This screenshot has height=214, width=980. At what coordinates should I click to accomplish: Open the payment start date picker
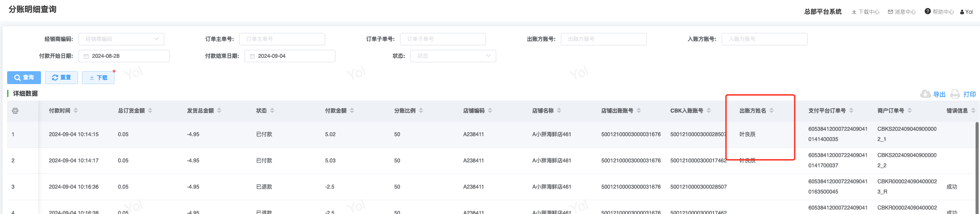124,56
